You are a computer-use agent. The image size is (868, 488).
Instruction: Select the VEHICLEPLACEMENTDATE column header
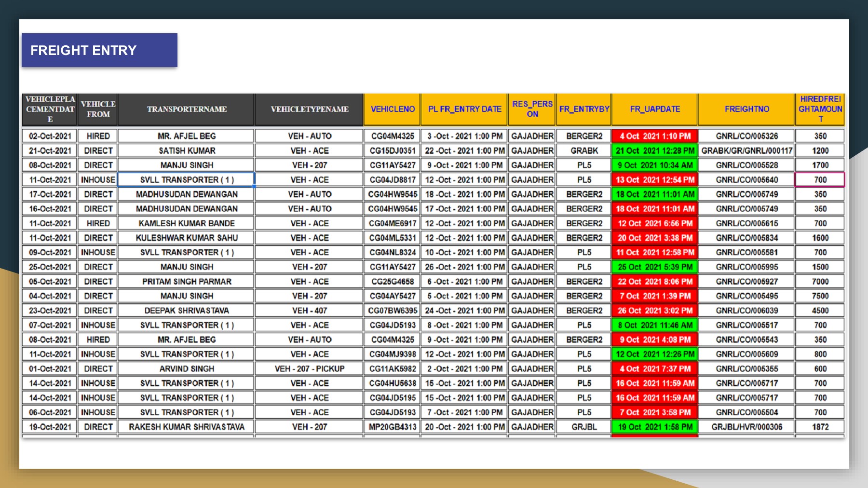(x=49, y=109)
